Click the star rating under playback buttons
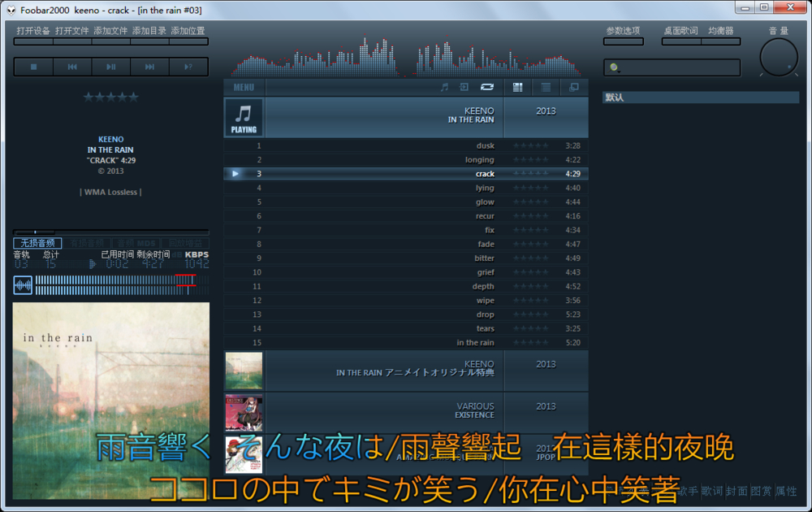Viewport: 812px width, 512px height. 110,97
